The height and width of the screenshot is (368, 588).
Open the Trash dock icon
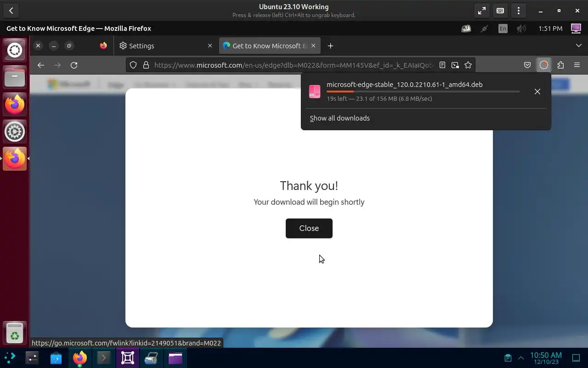pos(15,333)
